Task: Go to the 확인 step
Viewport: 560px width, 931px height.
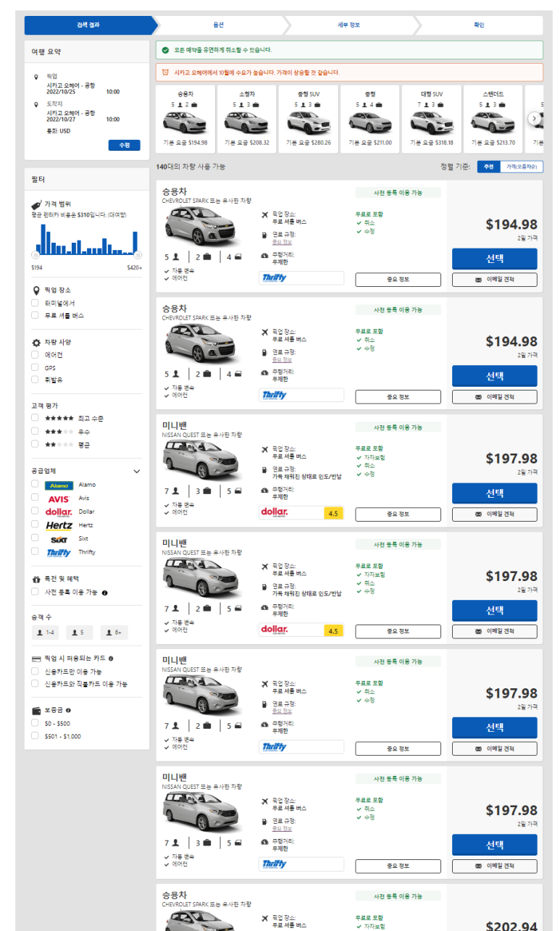Action: pos(479,25)
